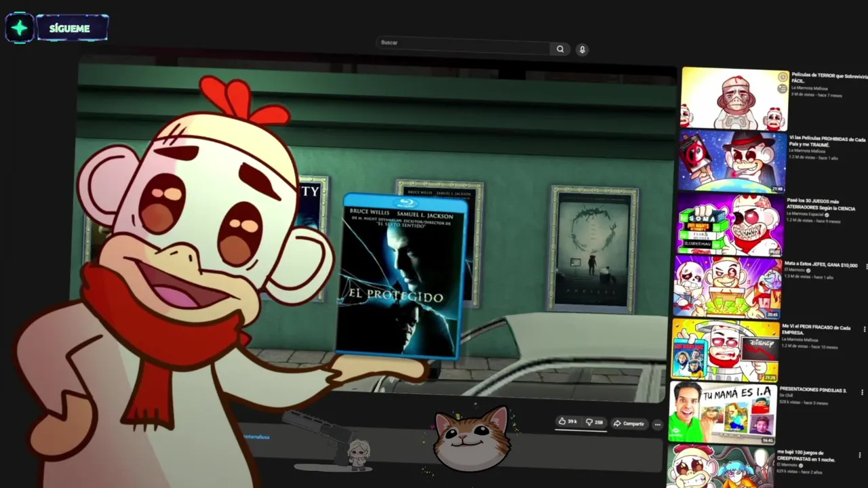Viewport: 868px width, 488px height.
Task: Open title 'Películas de TERROR que Sobreviviría'
Action: pyautogui.click(x=829, y=78)
